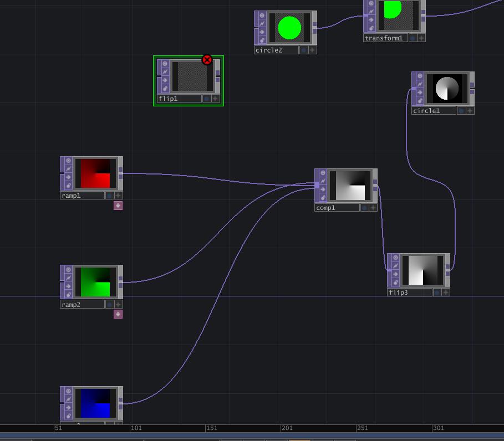The width and height of the screenshot is (504, 441).
Task: Click the red error icon on flip1
Action: pos(207,60)
